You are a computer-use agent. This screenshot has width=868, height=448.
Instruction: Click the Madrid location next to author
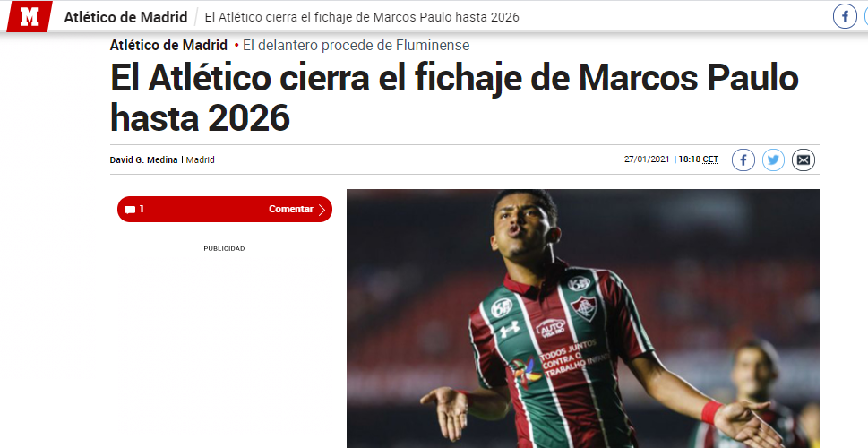pos(201,159)
